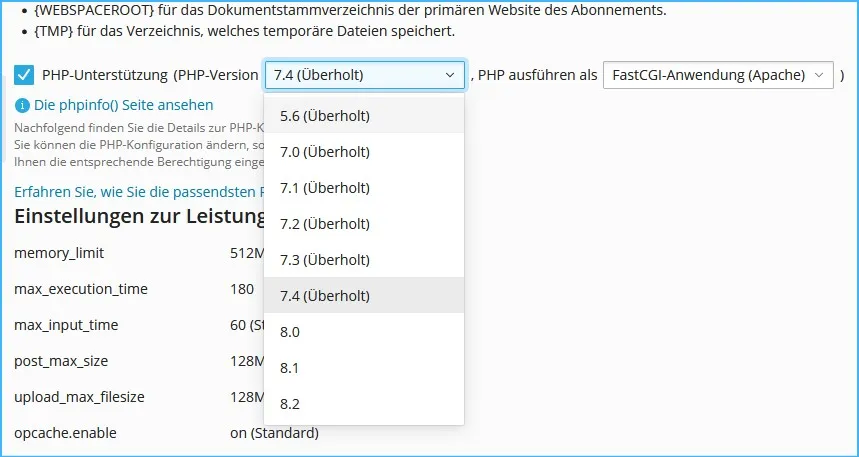859x457 pixels.
Task: Switch PHP version to 8.0
Action: [x=364, y=332]
